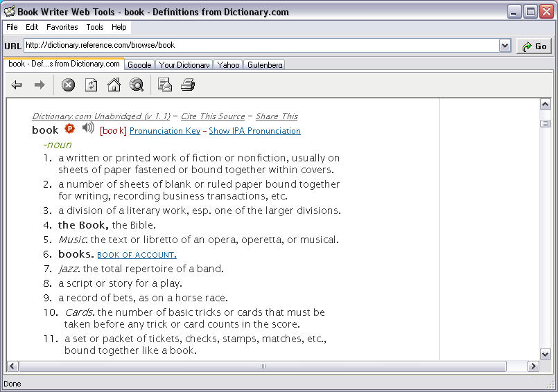Open the Edit menu

tap(32, 28)
